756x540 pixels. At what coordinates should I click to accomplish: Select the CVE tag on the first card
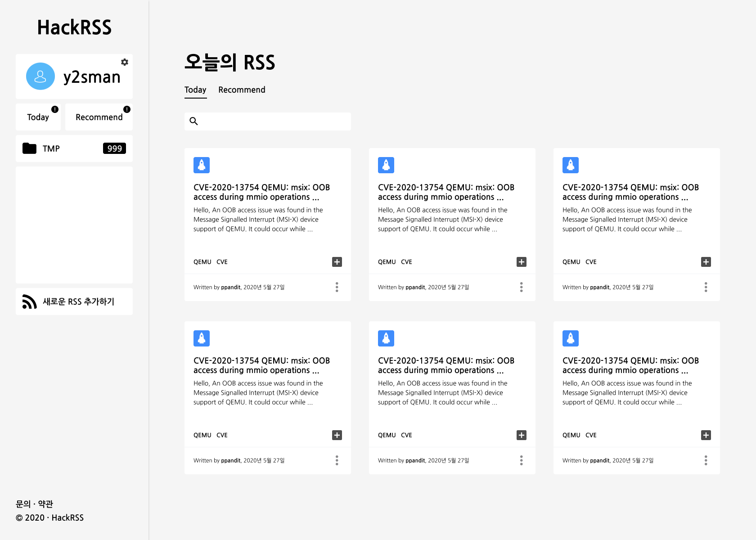coord(222,262)
